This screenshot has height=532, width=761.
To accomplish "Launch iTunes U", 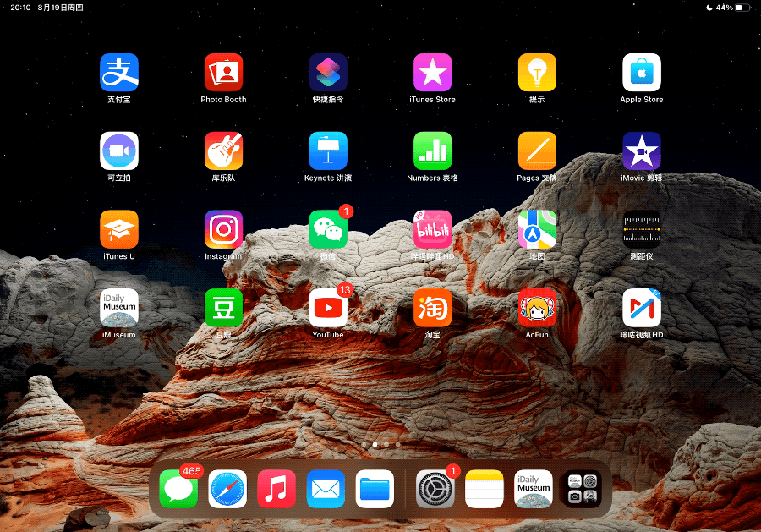I will (119, 229).
